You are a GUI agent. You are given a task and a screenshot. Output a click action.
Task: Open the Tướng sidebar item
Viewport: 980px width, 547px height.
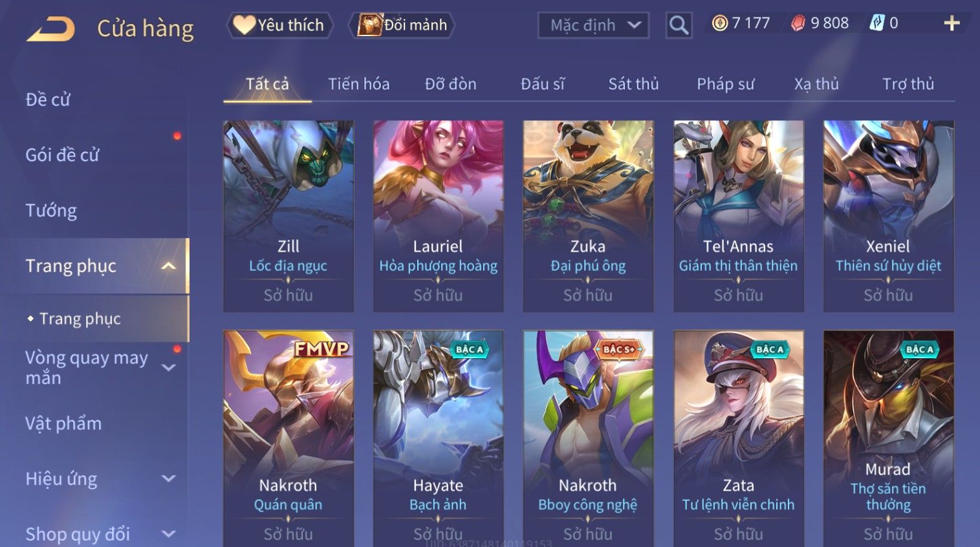[x=51, y=211]
